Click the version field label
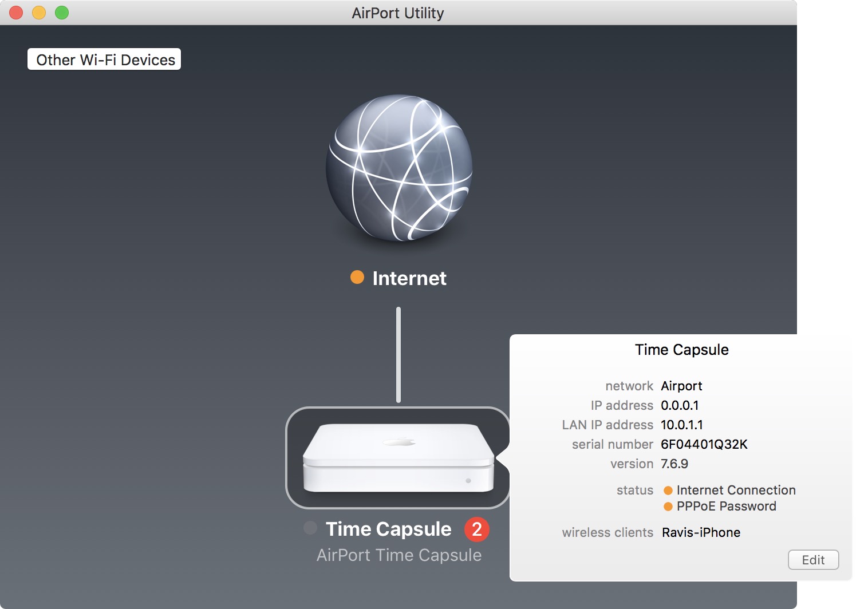The width and height of the screenshot is (868, 609). click(x=632, y=464)
